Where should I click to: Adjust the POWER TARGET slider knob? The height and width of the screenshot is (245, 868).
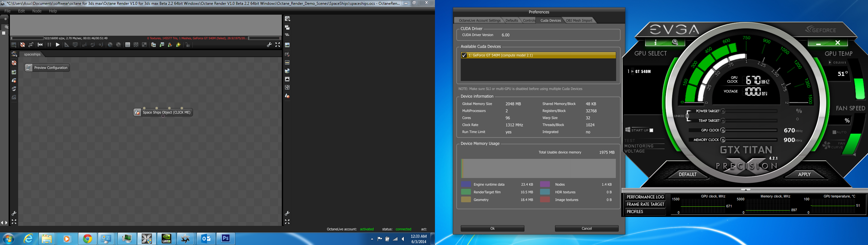click(x=723, y=111)
